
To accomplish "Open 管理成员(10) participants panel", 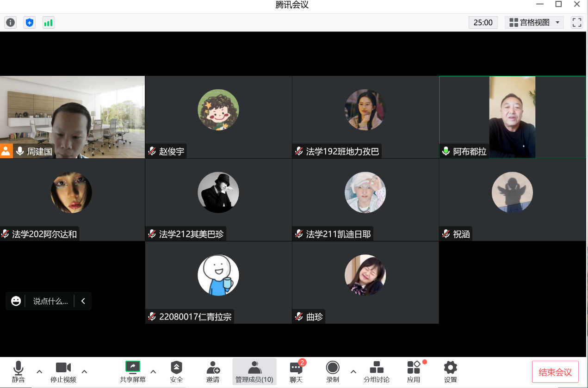I will [x=254, y=372].
